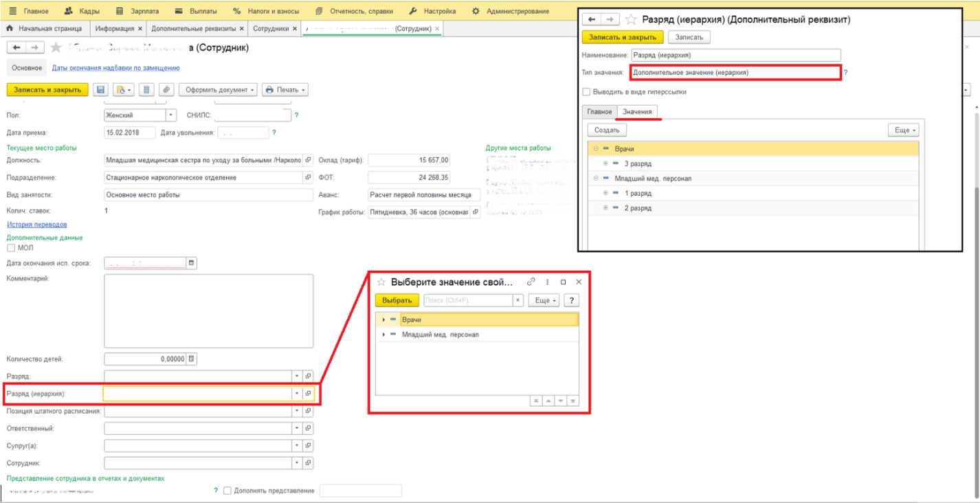Click Записать button in requisite window
Screen dimensions: 980x503
(x=689, y=37)
